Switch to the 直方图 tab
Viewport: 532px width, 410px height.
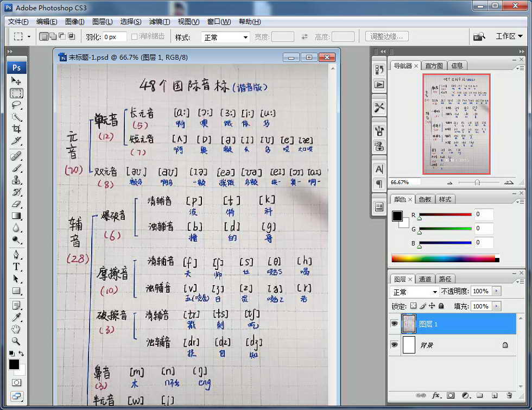tap(434, 66)
